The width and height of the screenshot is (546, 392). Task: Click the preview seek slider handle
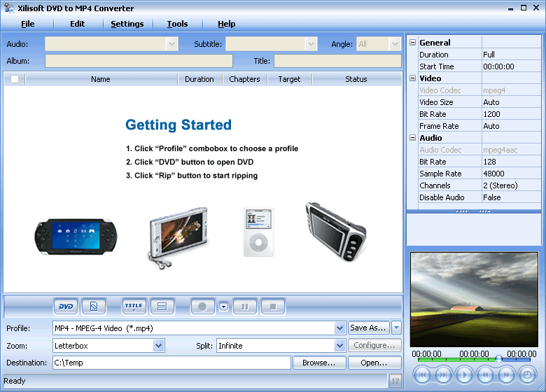[498, 359]
